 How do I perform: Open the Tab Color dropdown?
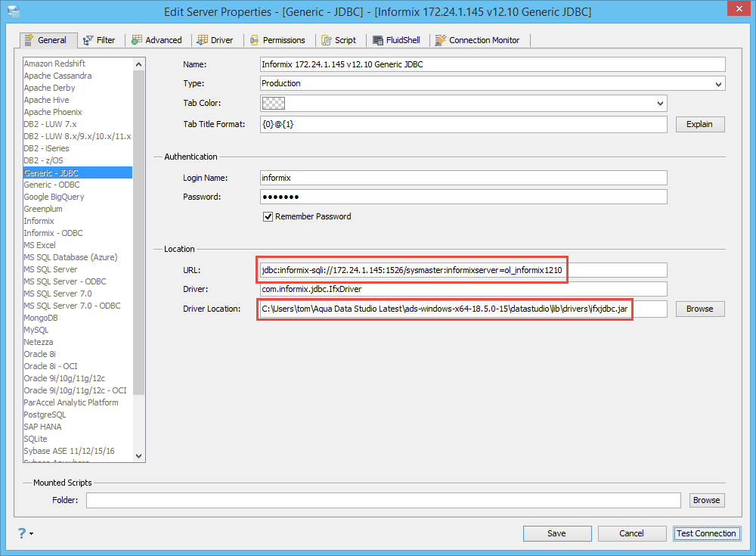click(660, 104)
